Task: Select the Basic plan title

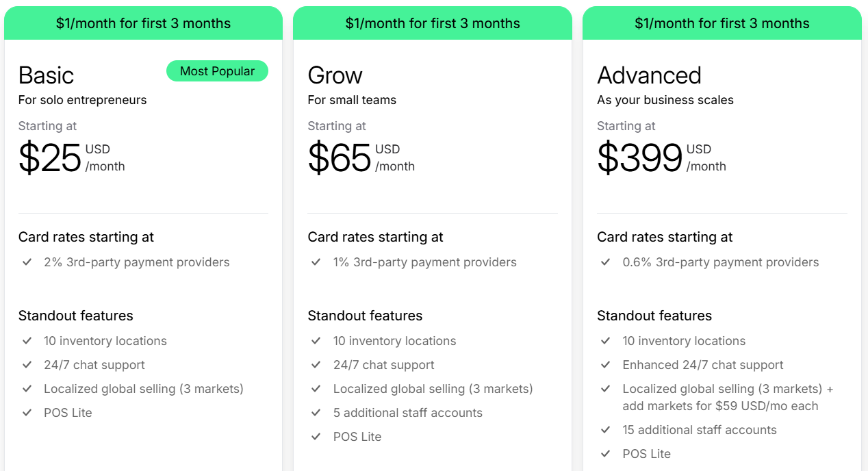Action: point(46,75)
